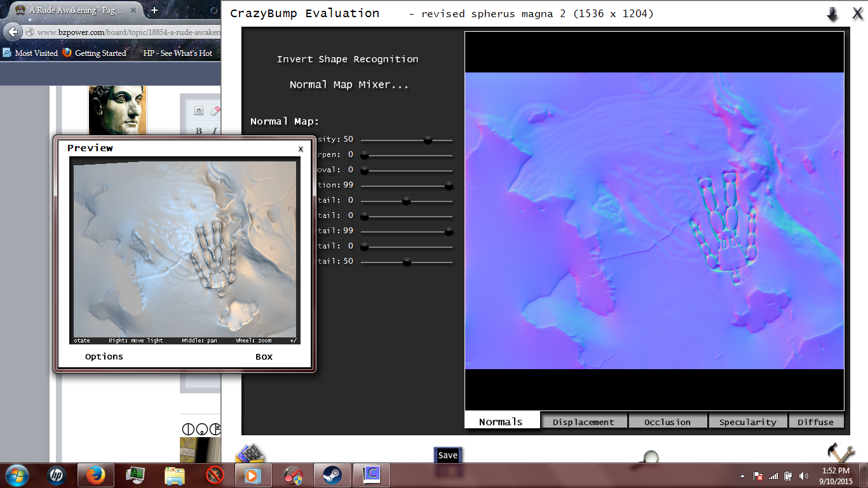Open the HP - See What's Hot bookmark
The image size is (868, 488).
177,53
